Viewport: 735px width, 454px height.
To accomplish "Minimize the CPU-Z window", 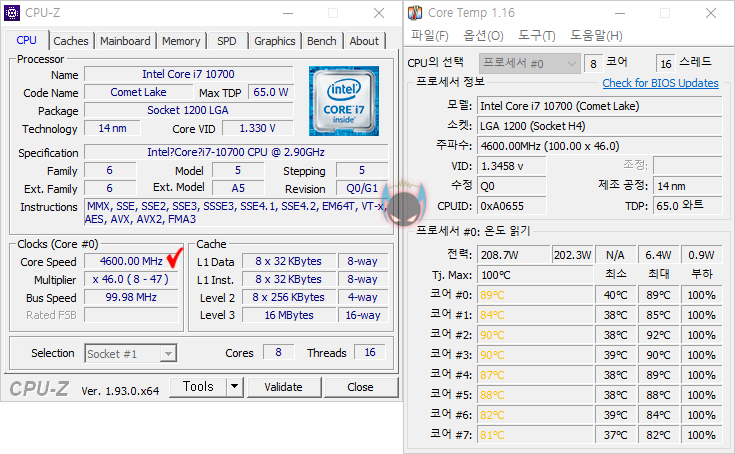I will pos(288,13).
